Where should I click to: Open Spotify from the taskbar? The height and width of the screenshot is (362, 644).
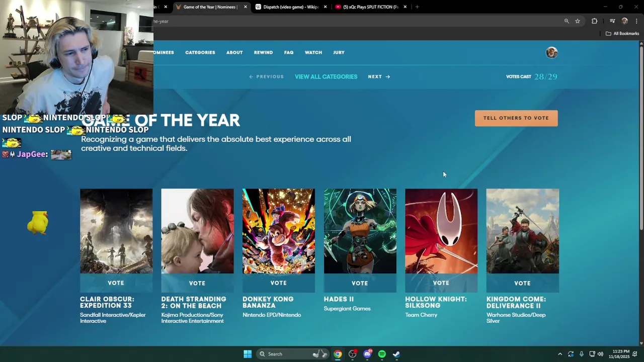[x=382, y=354]
